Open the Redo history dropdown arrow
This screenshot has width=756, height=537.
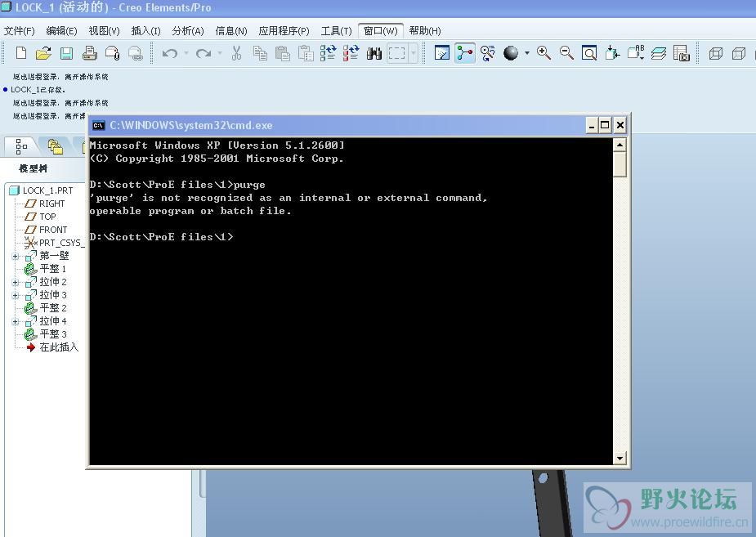point(220,53)
